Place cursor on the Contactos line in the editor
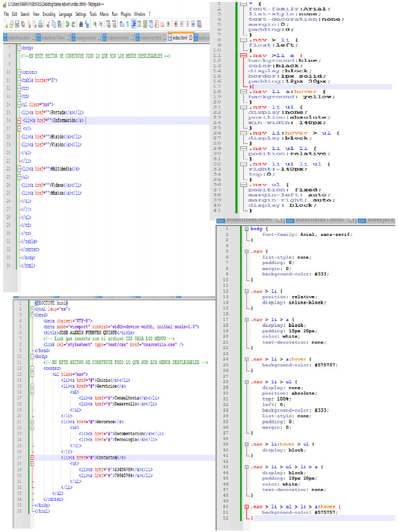 click(107, 458)
